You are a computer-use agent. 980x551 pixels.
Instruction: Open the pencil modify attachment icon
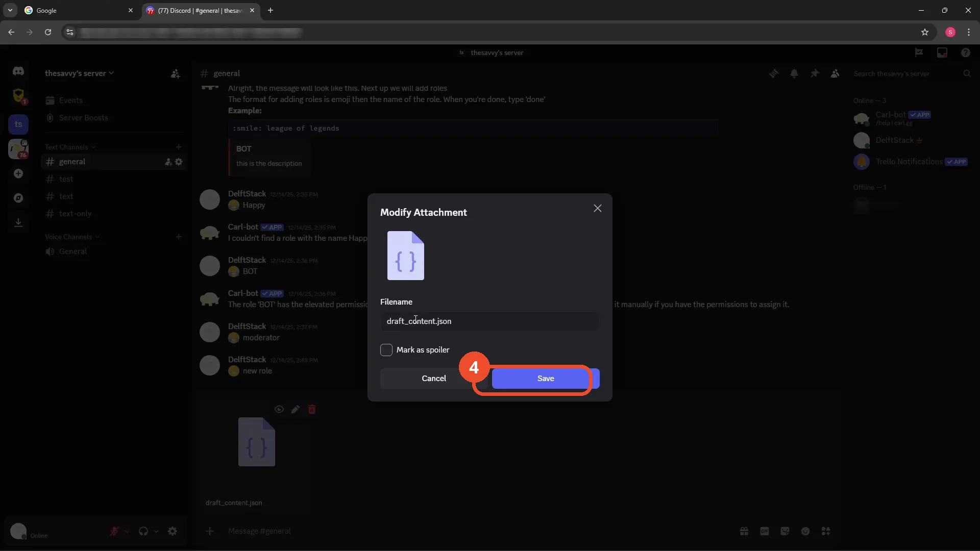[296, 409]
